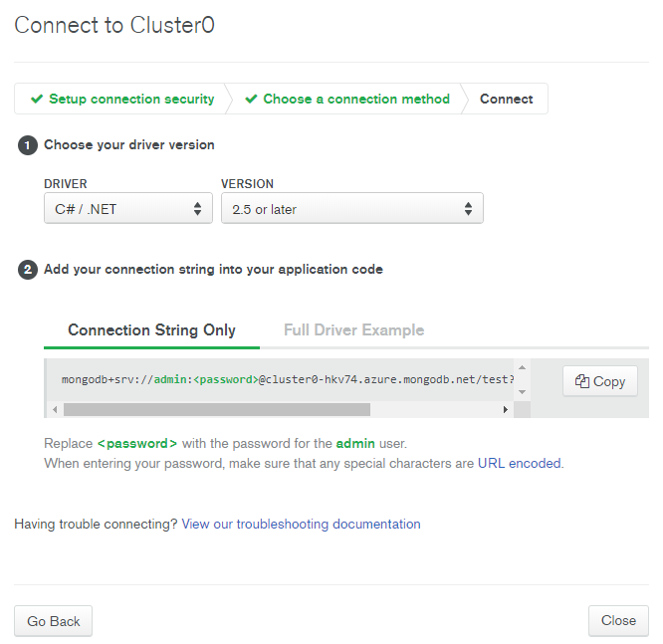This screenshot has width=663, height=644.
Task: Go to Setup connection security step
Action: point(131,99)
